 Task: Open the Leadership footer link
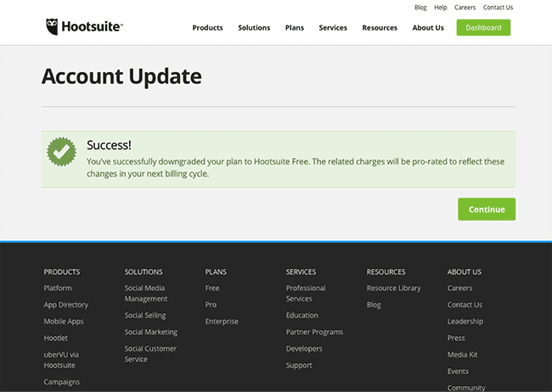point(465,322)
